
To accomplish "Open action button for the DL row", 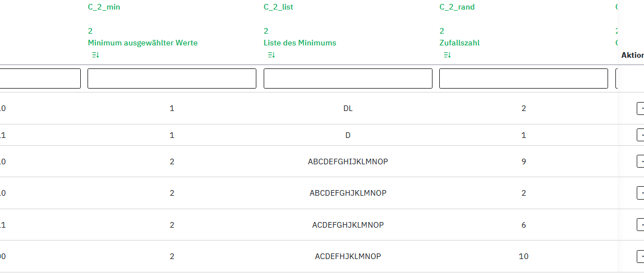I will 641,108.
